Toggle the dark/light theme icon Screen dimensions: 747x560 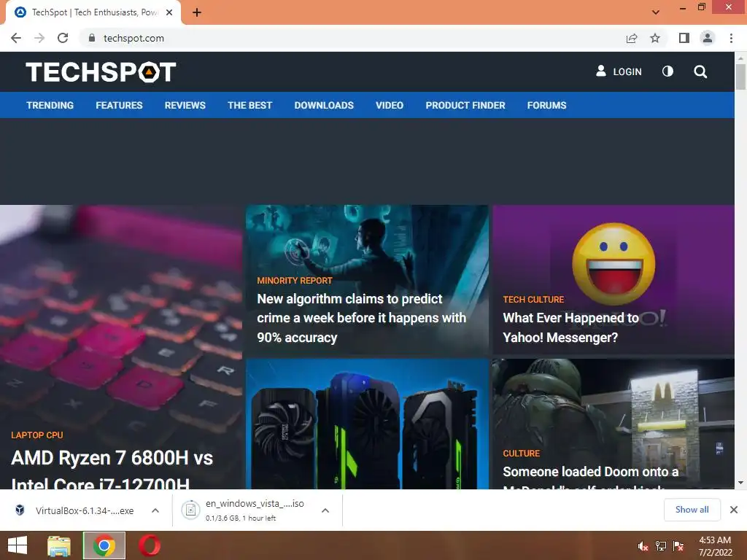[x=668, y=71]
